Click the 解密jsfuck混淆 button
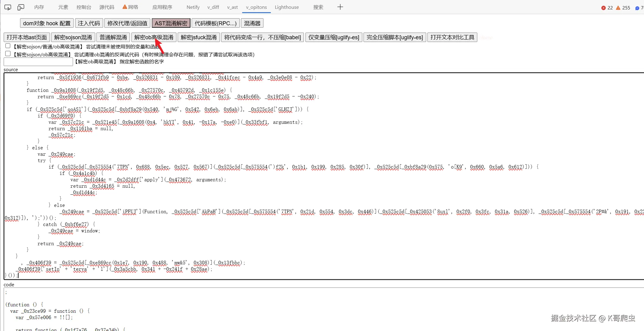Image resolution: width=644 pixels, height=331 pixels. click(x=199, y=37)
